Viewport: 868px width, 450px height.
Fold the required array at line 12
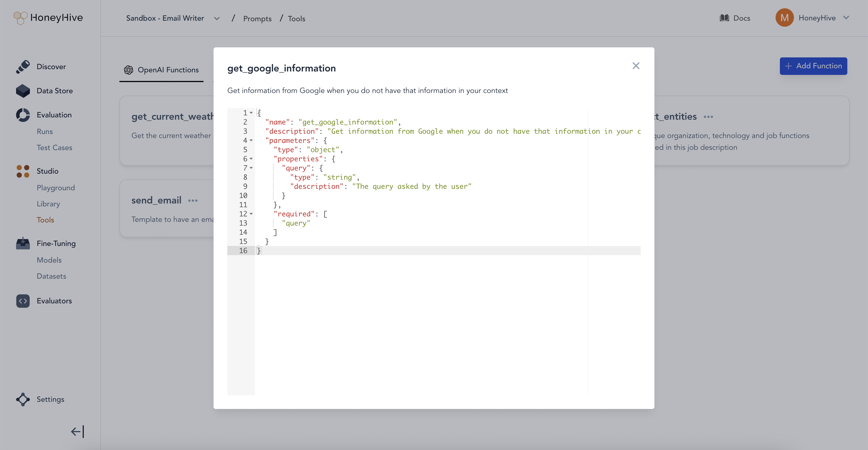coord(251,214)
